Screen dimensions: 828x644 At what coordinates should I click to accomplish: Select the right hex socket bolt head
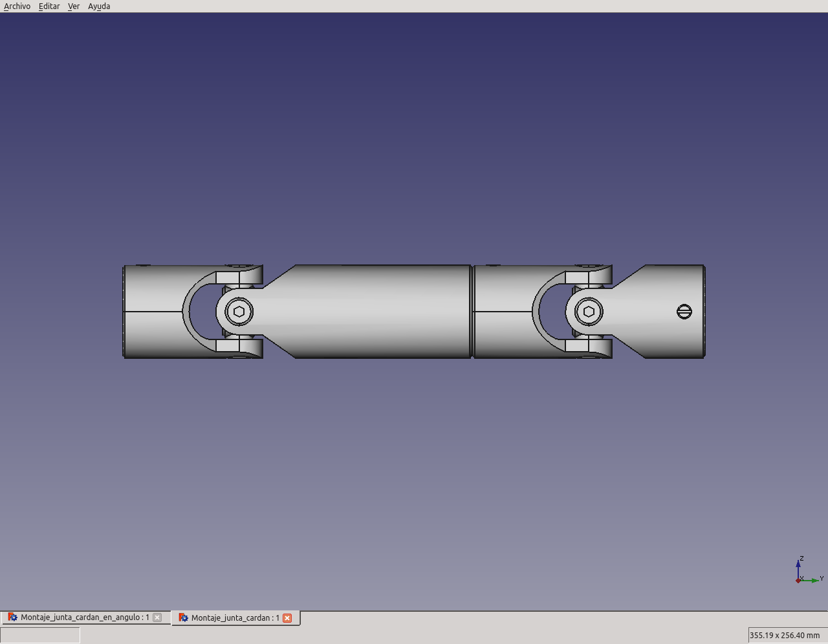pos(589,312)
